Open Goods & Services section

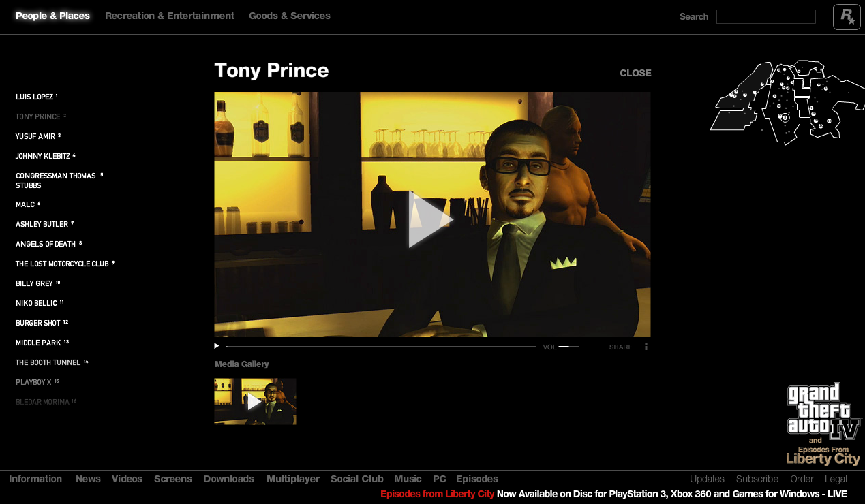pos(290,16)
